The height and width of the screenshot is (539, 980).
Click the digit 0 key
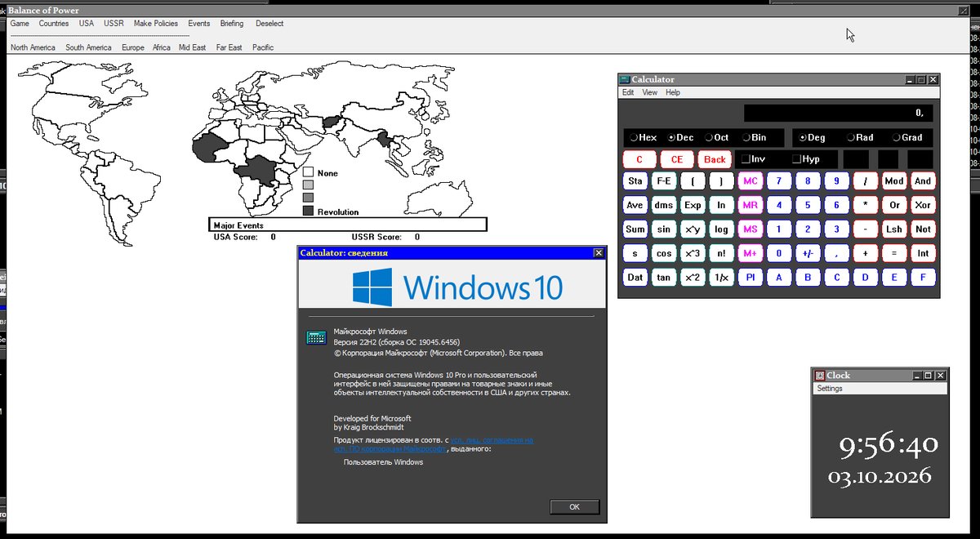coord(779,253)
